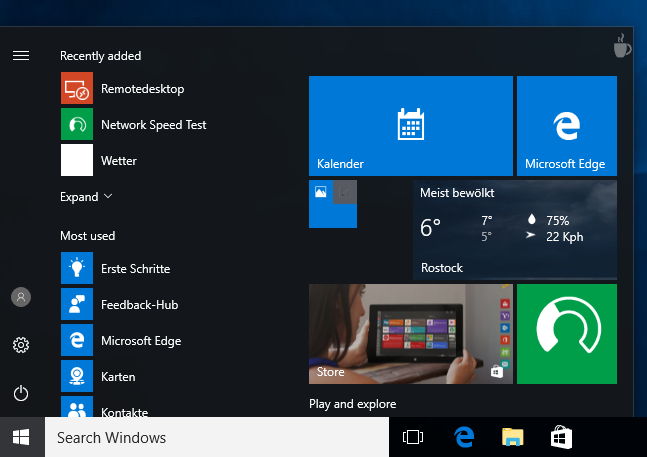Expand the Recently added list
Viewport: 647px width, 457px height.
86,197
